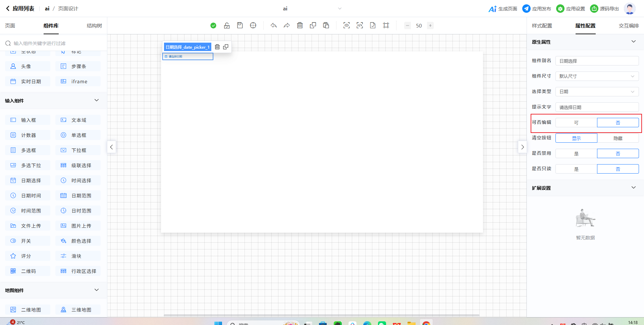Switch to the 样式配置 tab
Viewport: 644px width, 325px height.
pos(542,26)
